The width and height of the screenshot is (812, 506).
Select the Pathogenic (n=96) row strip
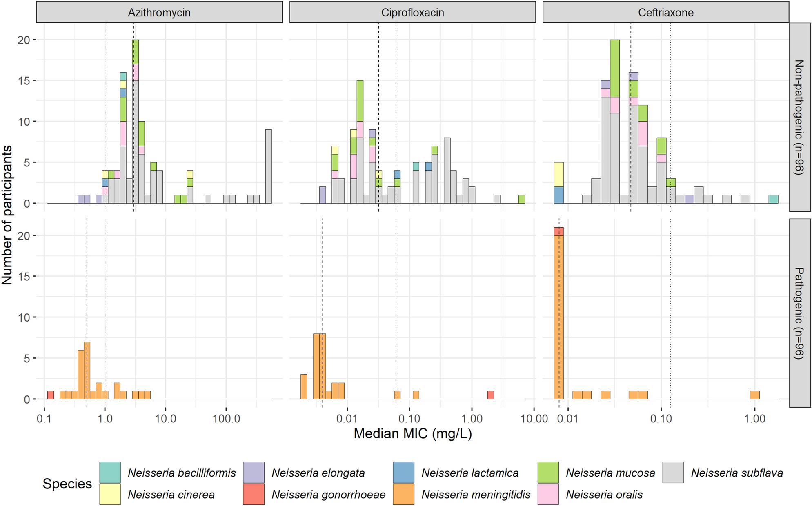pyautogui.click(x=799, y=313)
